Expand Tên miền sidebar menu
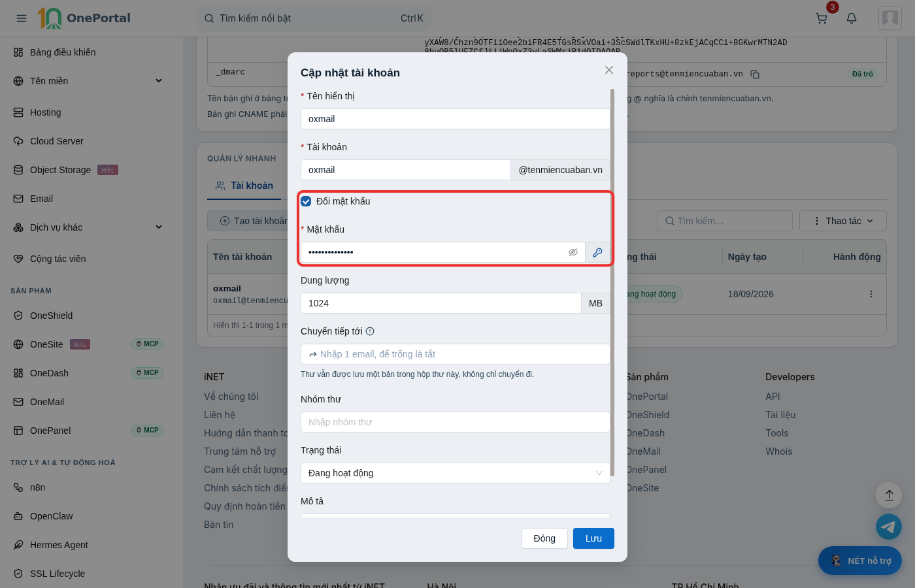 tap(159, 81)
